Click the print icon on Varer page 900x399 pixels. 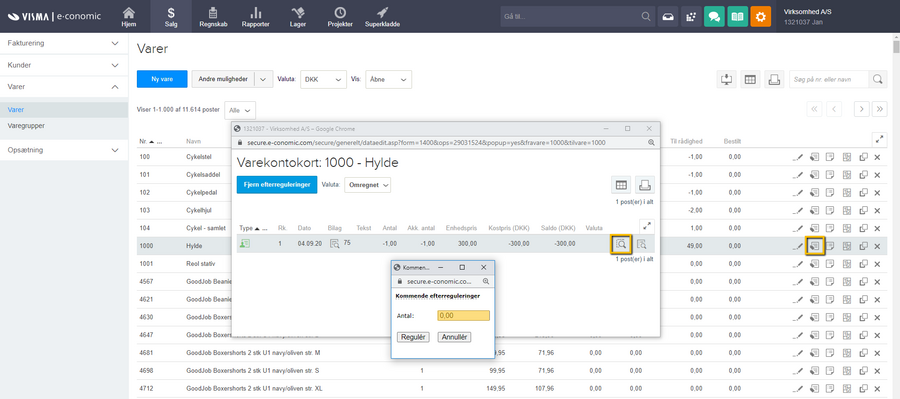[x=774, y=79]
